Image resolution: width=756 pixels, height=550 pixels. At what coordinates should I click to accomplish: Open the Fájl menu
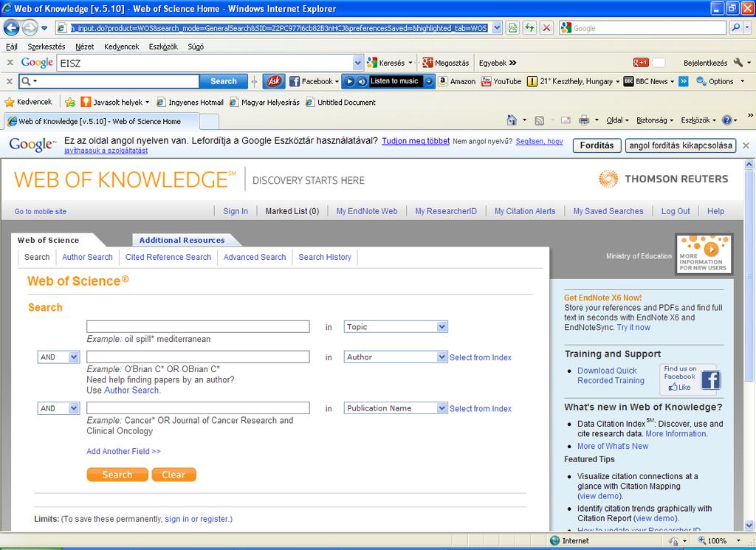click(x=12, y=47)
